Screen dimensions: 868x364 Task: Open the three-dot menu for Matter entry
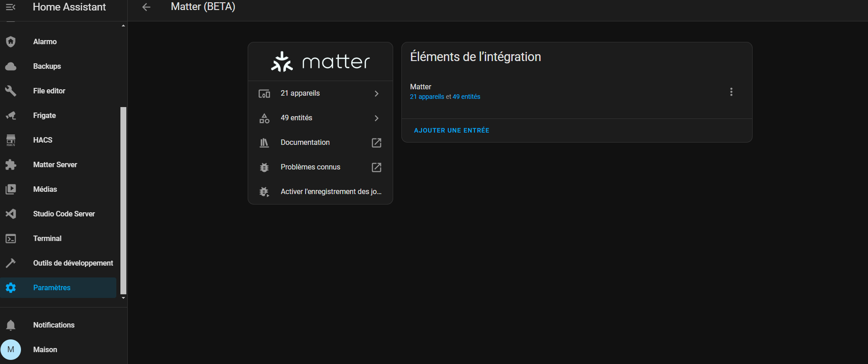pos(731,92)
